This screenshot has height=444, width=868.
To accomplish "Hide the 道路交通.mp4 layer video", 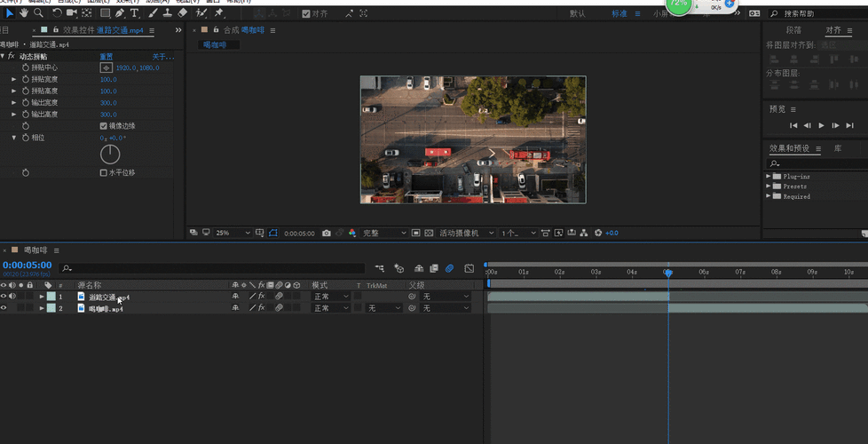I will pos(4,297).
